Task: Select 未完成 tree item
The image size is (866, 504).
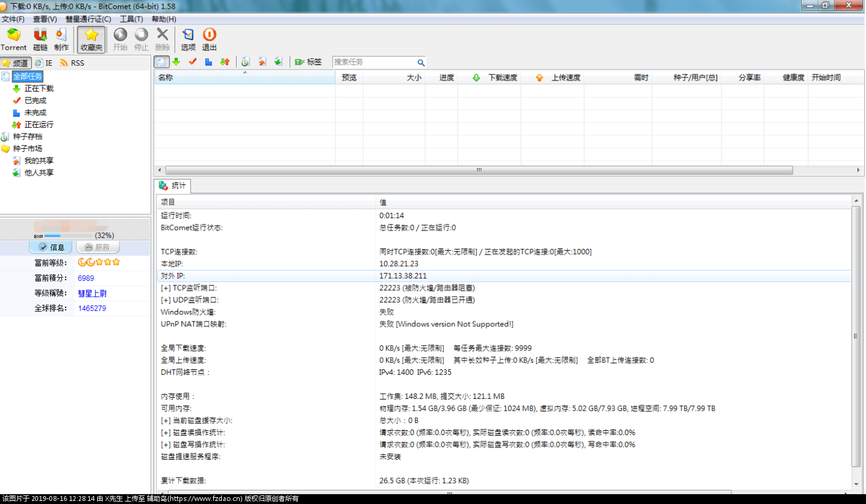Action: (35, 112)
